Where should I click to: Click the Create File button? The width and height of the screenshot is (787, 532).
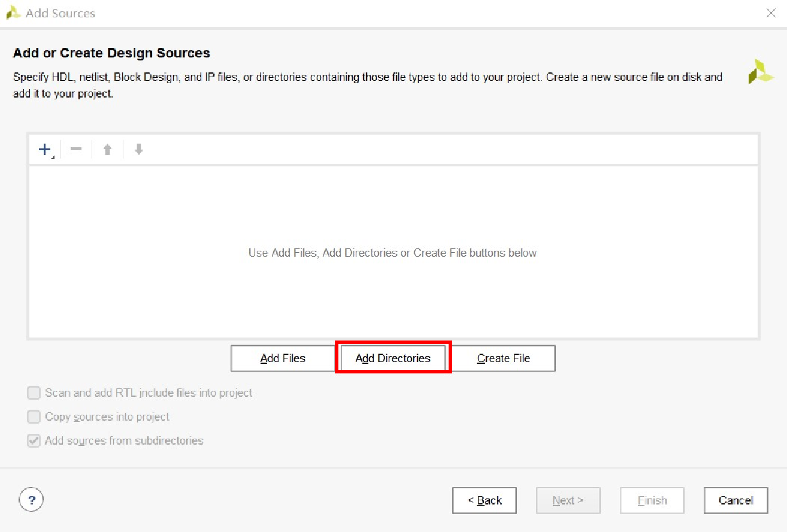tap(503, 358)
